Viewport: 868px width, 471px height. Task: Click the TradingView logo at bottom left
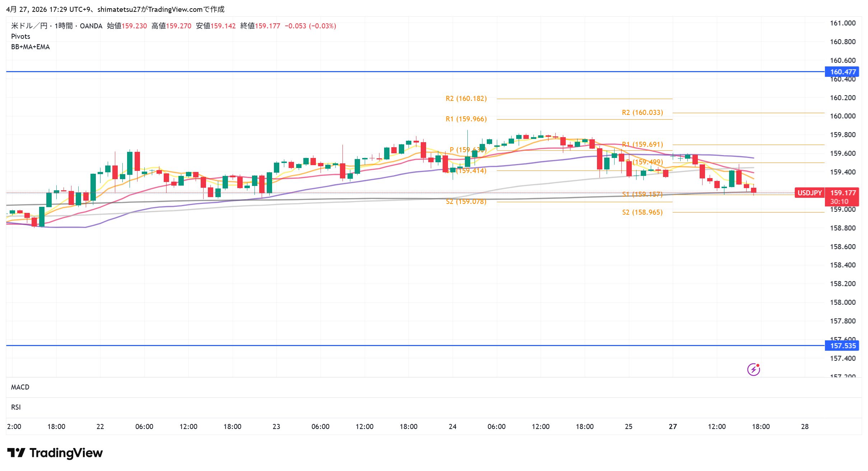pos(55,453)
